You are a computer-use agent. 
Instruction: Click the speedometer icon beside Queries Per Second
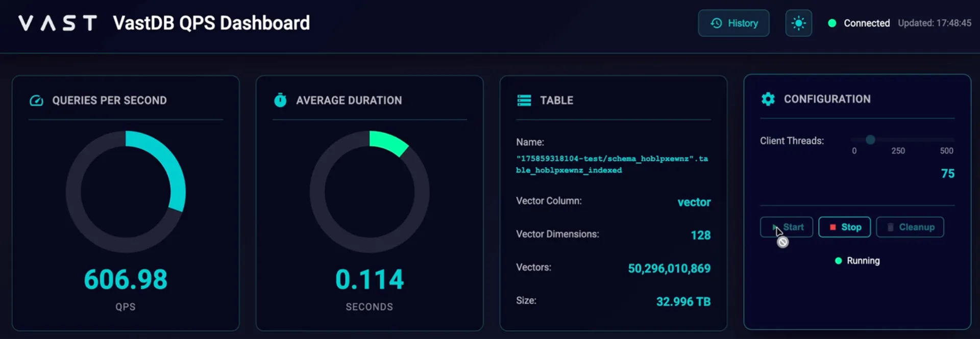pos(36,100)
